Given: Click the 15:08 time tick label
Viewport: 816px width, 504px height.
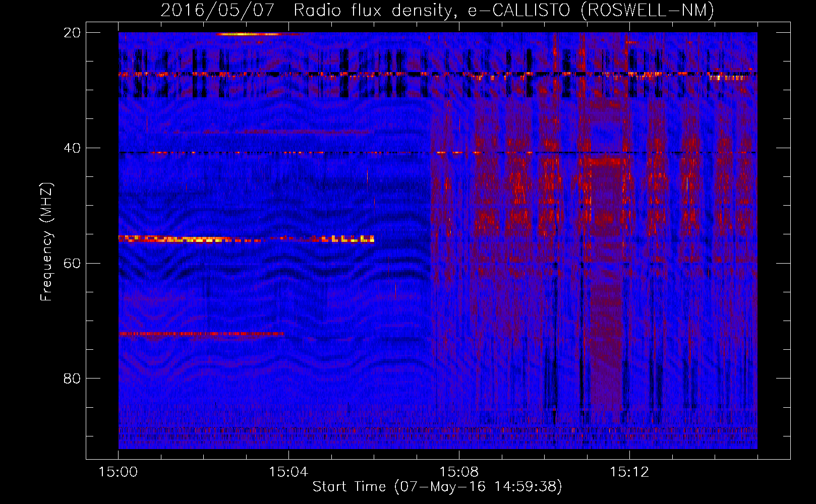Looking at the screenshot, I should [x=459, y=472].
